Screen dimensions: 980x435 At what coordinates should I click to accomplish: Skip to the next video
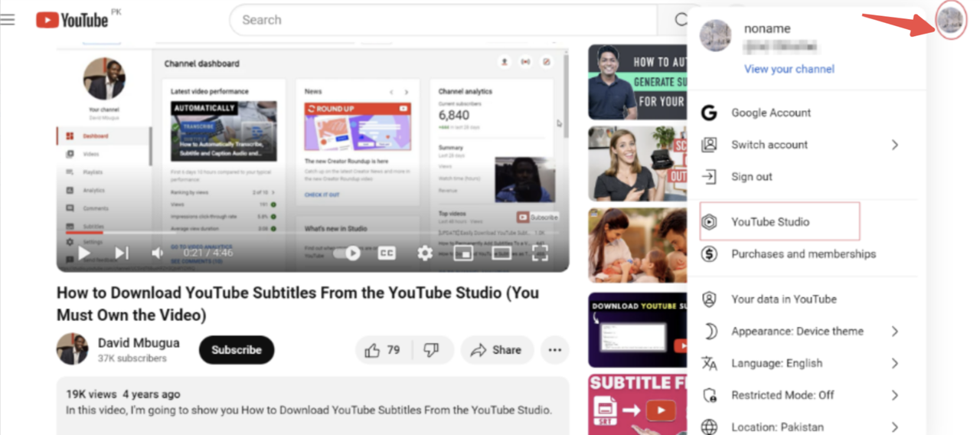click(122, 253)
